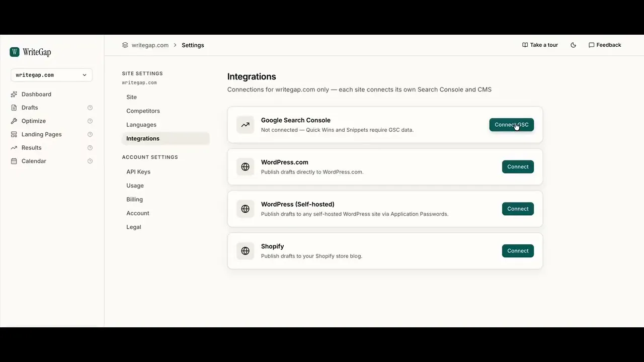Open the Feedback button
This screenshot has height=362, width=644.
[x=605, y=45]
